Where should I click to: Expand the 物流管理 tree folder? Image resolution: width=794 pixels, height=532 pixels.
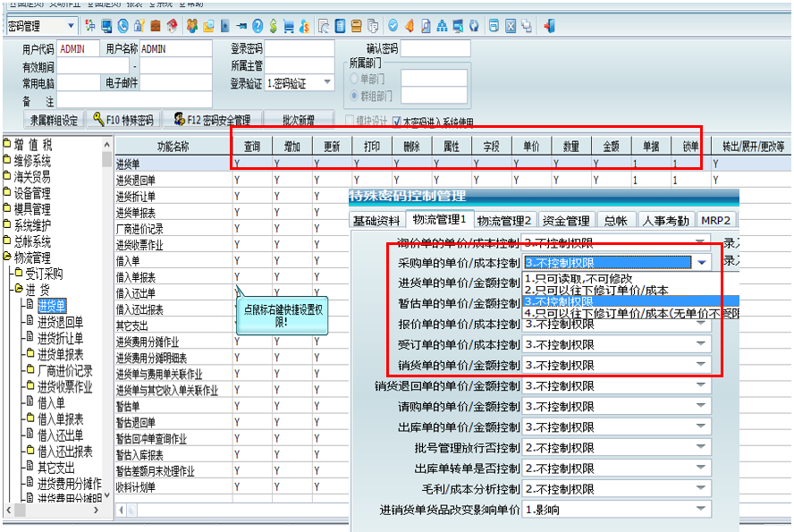[31, 258]
